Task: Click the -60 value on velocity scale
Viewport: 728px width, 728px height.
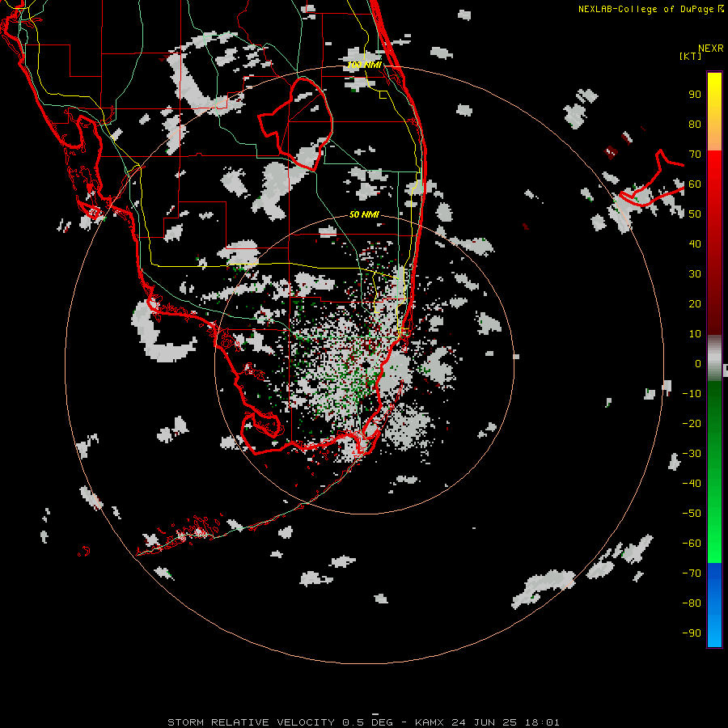Action: click(x=692, y=544)
